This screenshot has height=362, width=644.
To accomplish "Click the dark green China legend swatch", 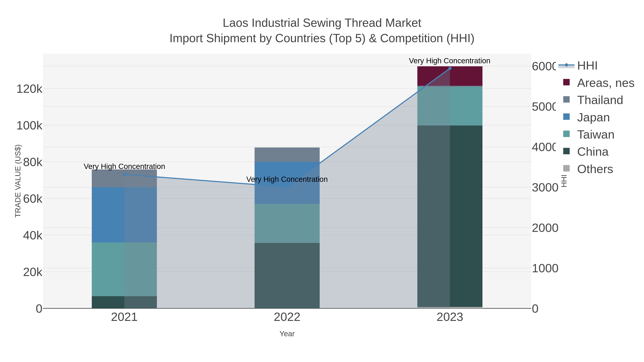I will click(x=567, y=151).
